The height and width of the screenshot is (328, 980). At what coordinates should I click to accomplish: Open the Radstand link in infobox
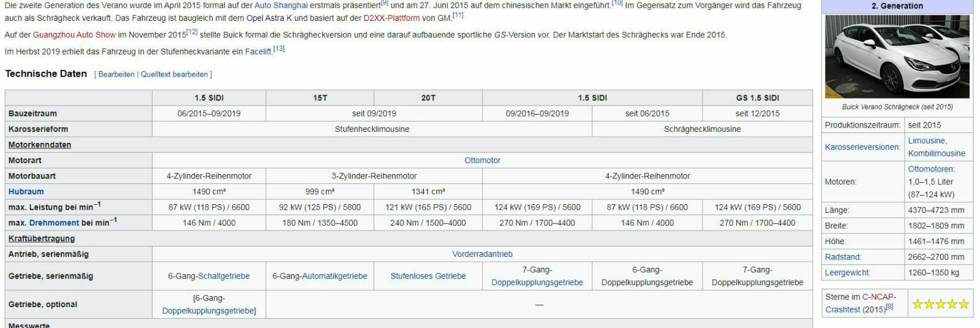(843, 257)
